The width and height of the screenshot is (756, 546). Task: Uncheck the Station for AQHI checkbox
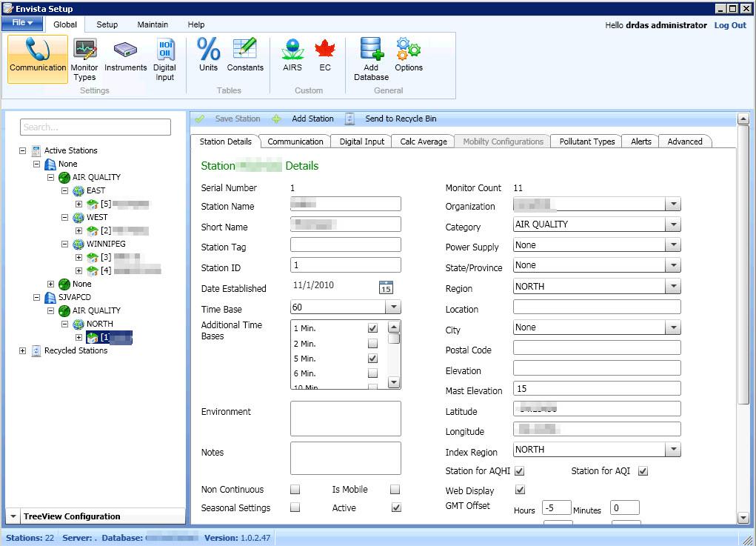[519, 471]
